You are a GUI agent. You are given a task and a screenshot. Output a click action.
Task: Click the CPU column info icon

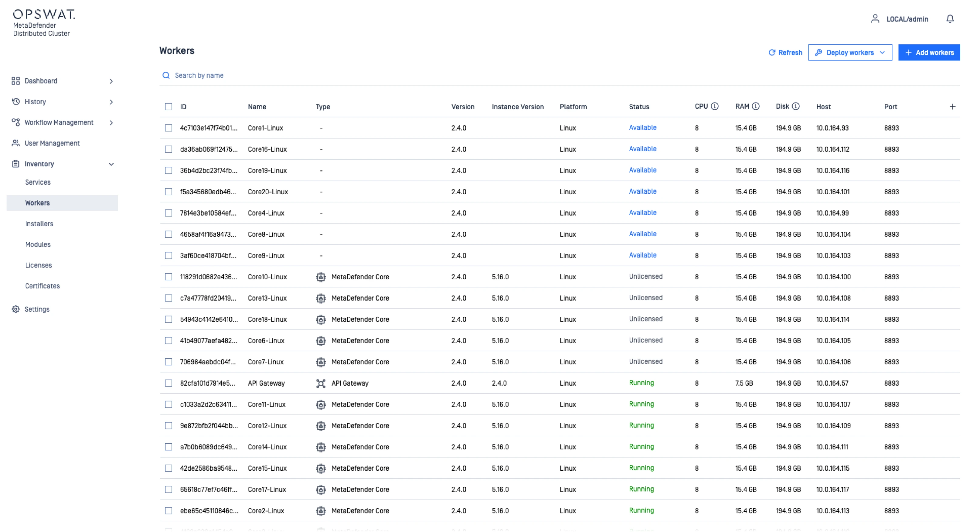click(x=714, y=107)
